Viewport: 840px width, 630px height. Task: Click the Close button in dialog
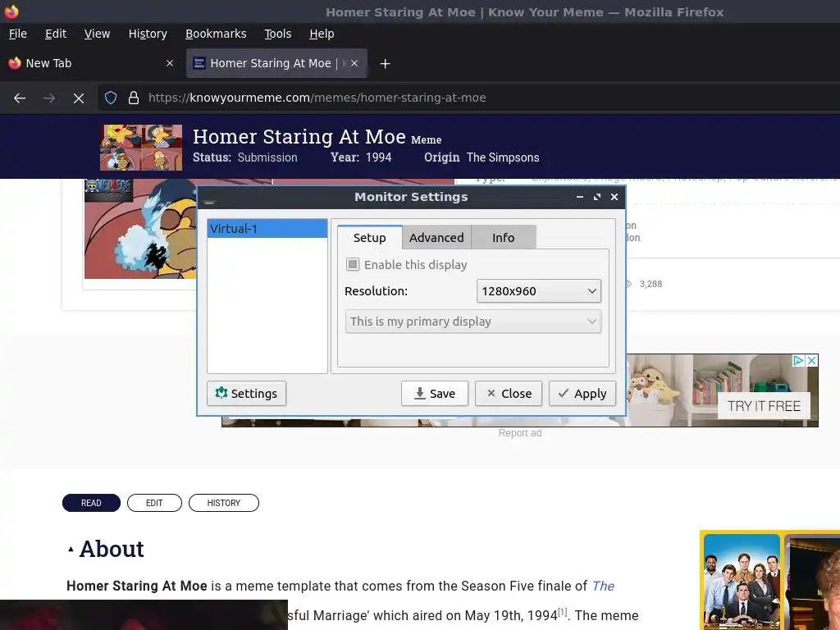click(509, 393)
